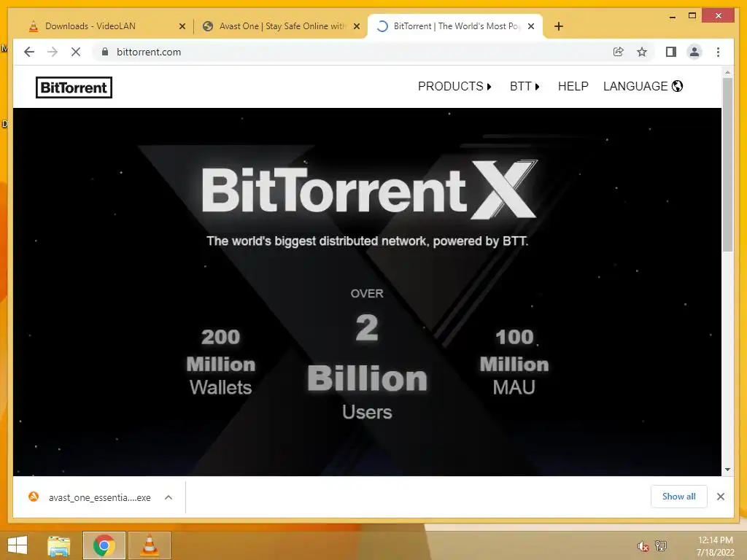Open the profile avatar menu
747x560 pixels.
[694, 52]
